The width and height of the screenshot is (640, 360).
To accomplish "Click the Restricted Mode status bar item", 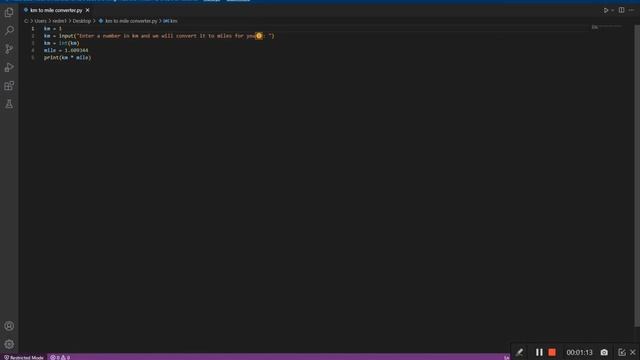I will point(24,357).
